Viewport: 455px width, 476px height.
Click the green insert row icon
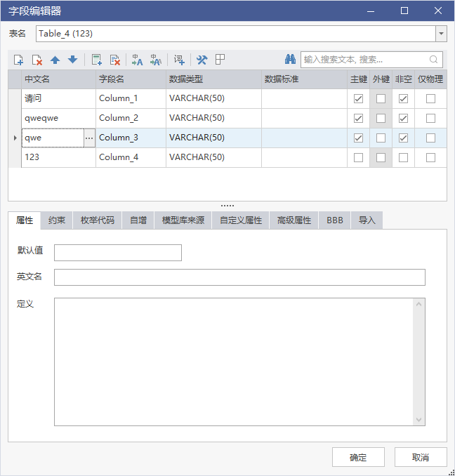(x=97, y=60)
